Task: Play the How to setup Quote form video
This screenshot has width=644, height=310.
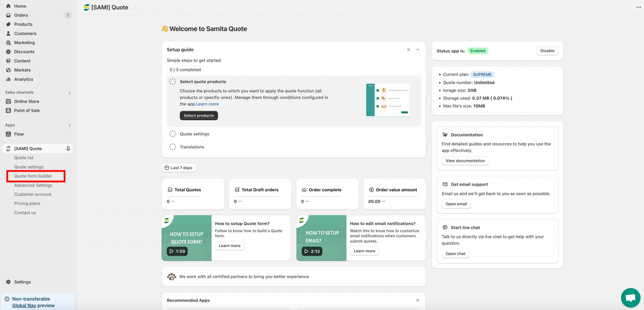Action: point(177,251)
